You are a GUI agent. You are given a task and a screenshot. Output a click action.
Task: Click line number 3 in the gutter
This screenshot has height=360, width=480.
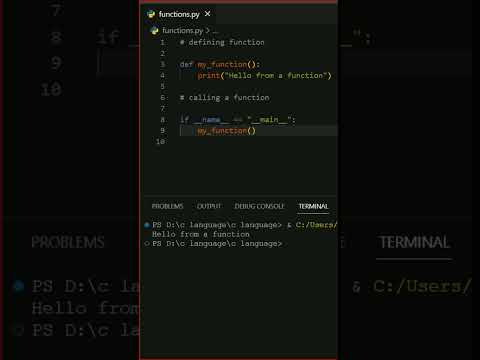point(162,64)
